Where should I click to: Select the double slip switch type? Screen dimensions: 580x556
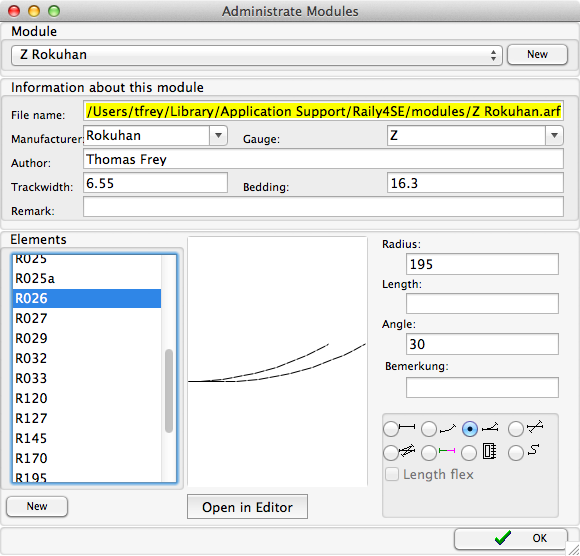(x=391, y=452)
